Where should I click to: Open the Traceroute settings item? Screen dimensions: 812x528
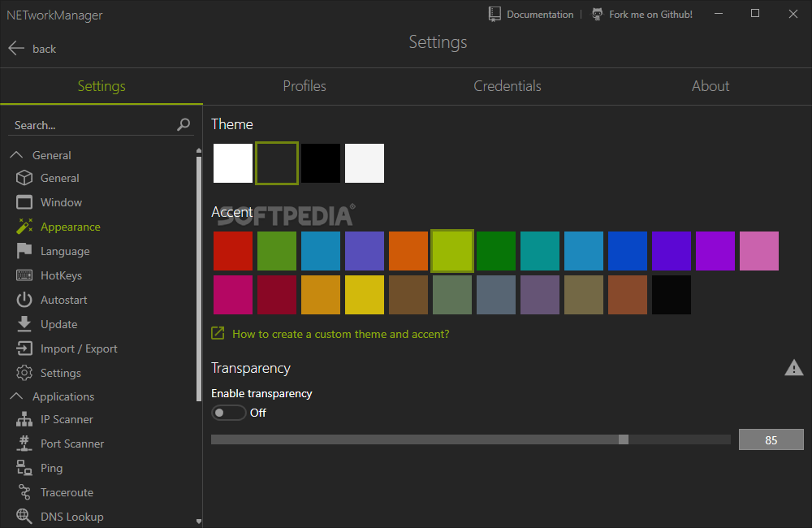67,492
